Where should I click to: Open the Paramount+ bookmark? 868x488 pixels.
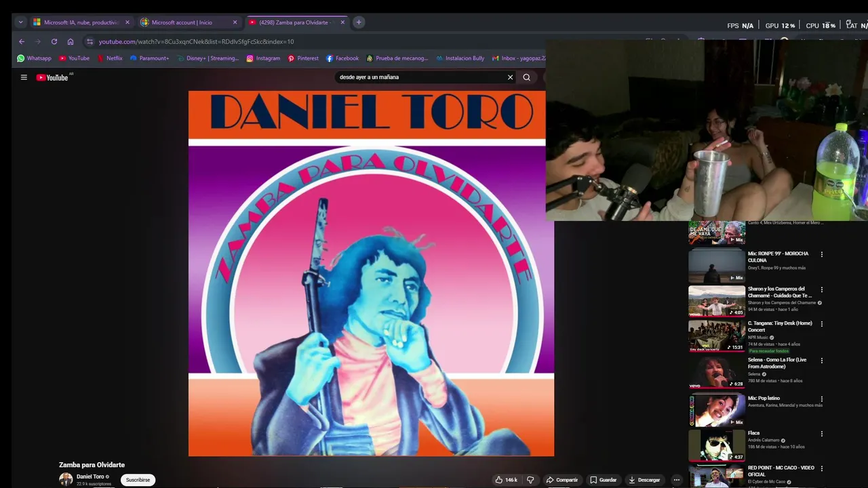149,58
